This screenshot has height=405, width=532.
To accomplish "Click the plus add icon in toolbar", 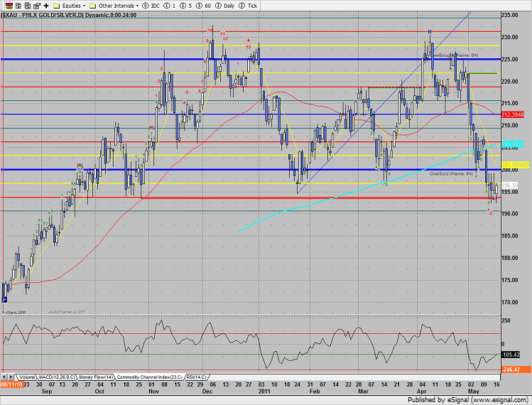I will point(46,6).
